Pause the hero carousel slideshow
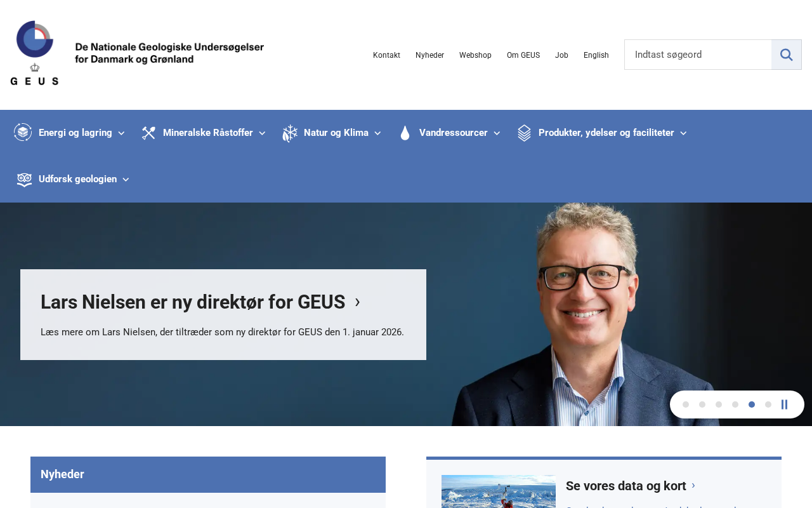 [785, 404]
